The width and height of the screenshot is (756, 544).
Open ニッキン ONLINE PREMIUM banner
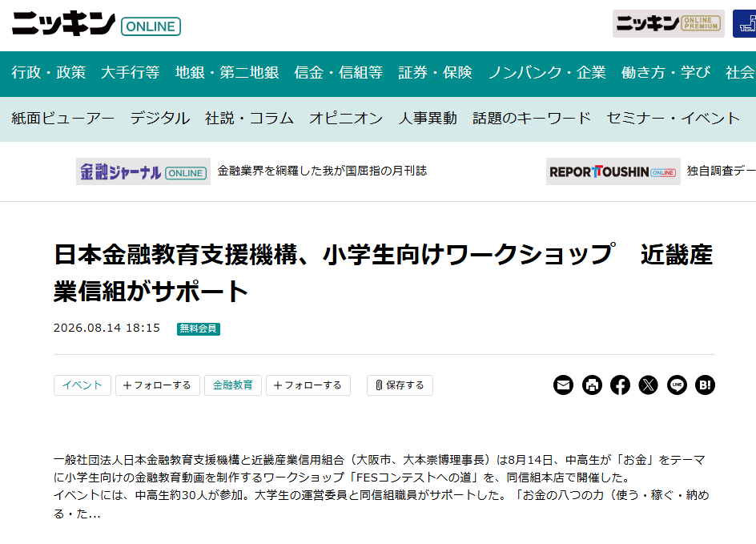click(x=668, y=23)
